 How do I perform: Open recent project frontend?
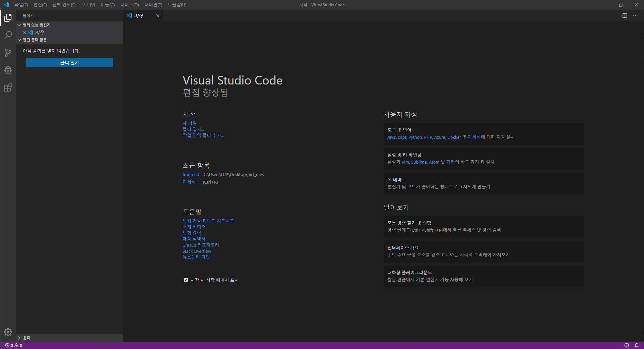[x=191, y=175]
